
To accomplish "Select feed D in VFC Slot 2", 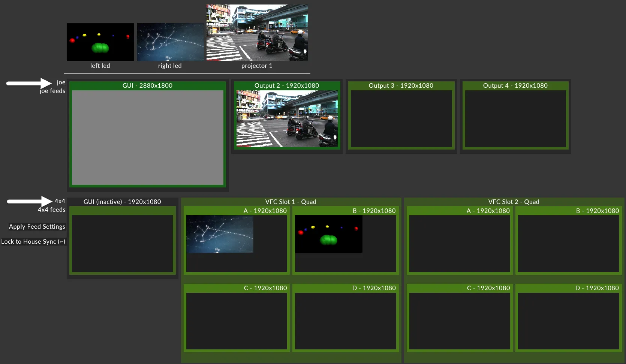I will (x=568, y=321).
